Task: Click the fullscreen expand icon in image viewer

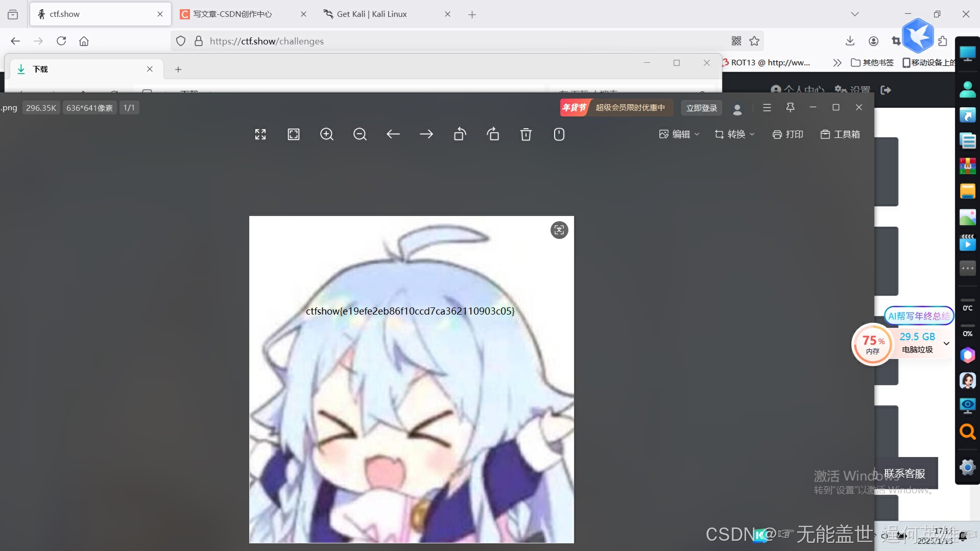Action: click(260, 134)
